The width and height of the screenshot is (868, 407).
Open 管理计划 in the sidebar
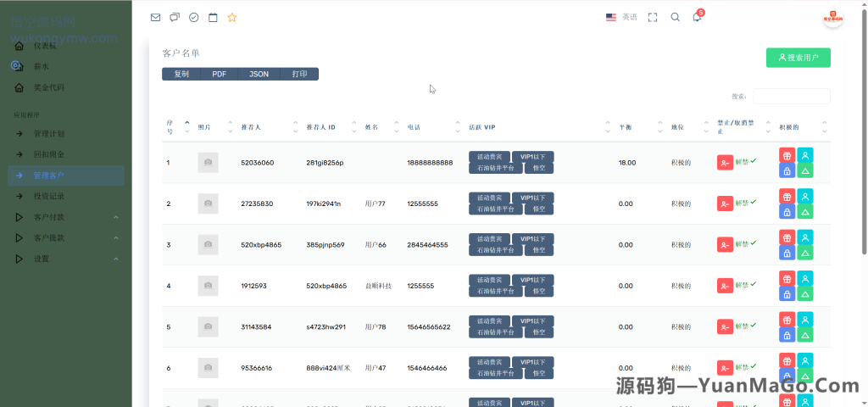pyautogui.click(x=66, y=134)
